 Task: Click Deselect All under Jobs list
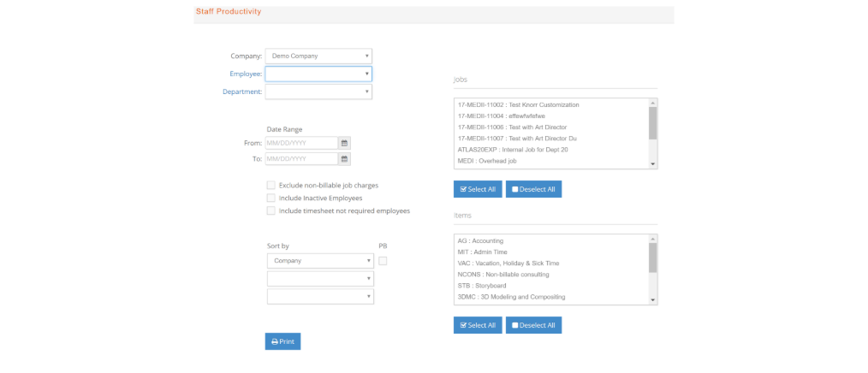(x=533, y=189)
